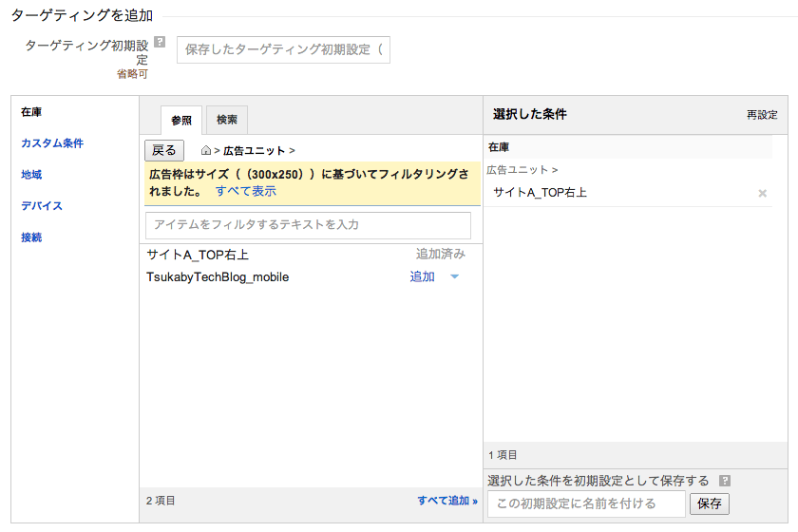Open カスタム条件 in the left sidebar
798x532 pixels.
[x=52, y=143]
